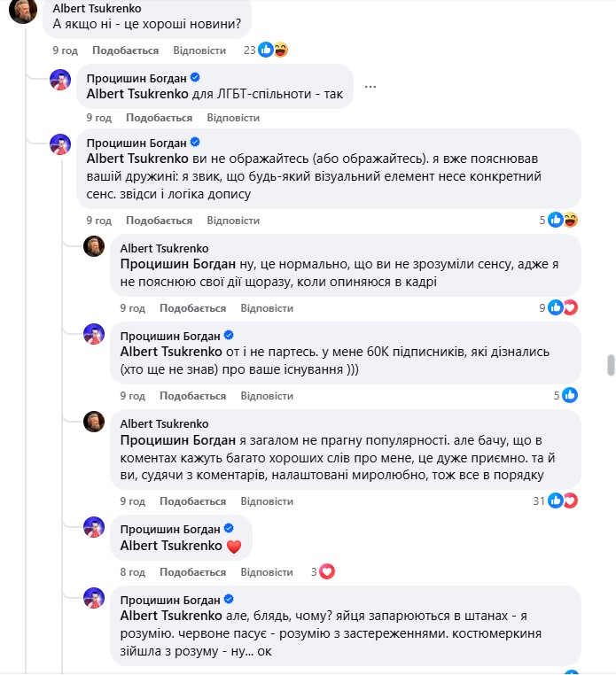The width and height of the screenshot is (616, 675).
Task: Like the heart emoji reply
Action: tap(192, 571)
